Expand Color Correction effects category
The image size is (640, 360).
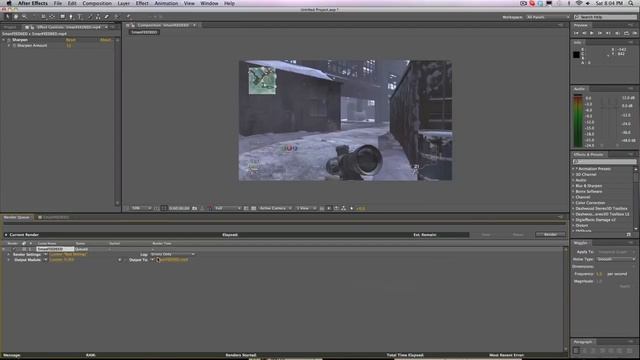(x=573, y=203)
